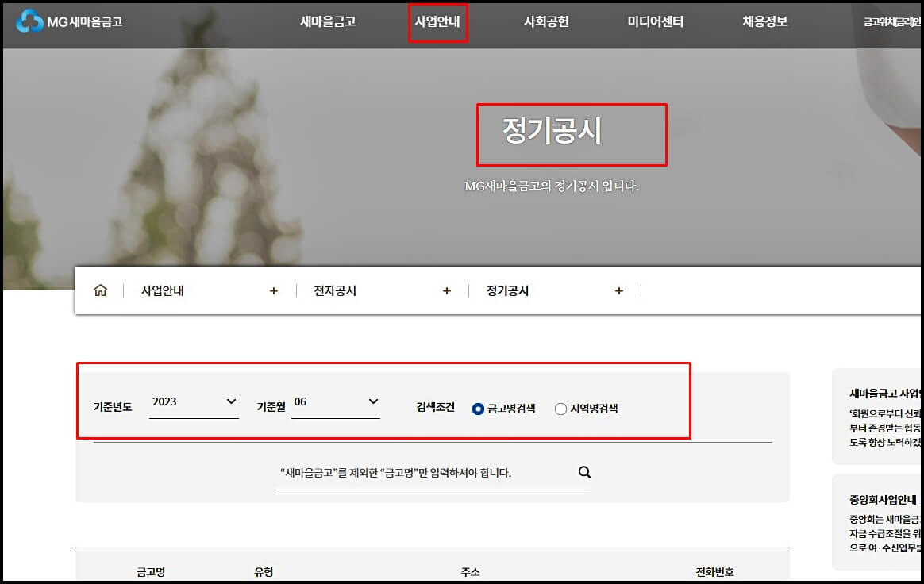This screenshot has height=584, width=924.
Task: Open the 사업안내 top menu
Action: [x=437, y=21]
